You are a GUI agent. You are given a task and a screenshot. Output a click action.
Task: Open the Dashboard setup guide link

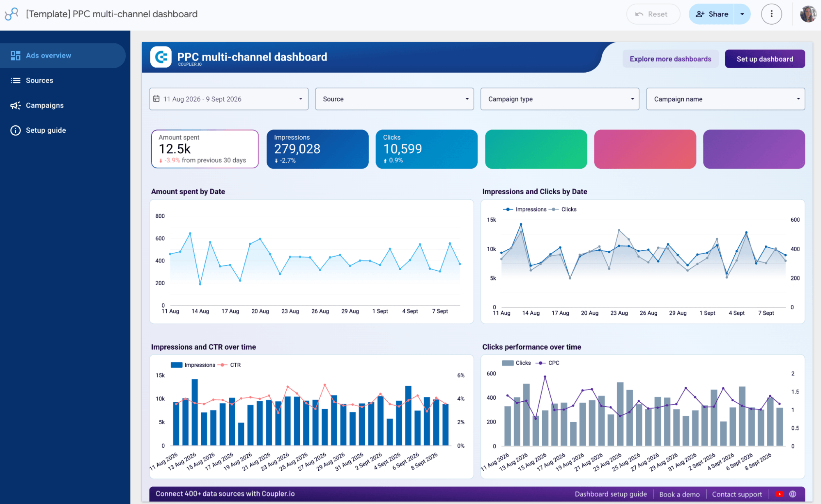[x=611, y=494]
